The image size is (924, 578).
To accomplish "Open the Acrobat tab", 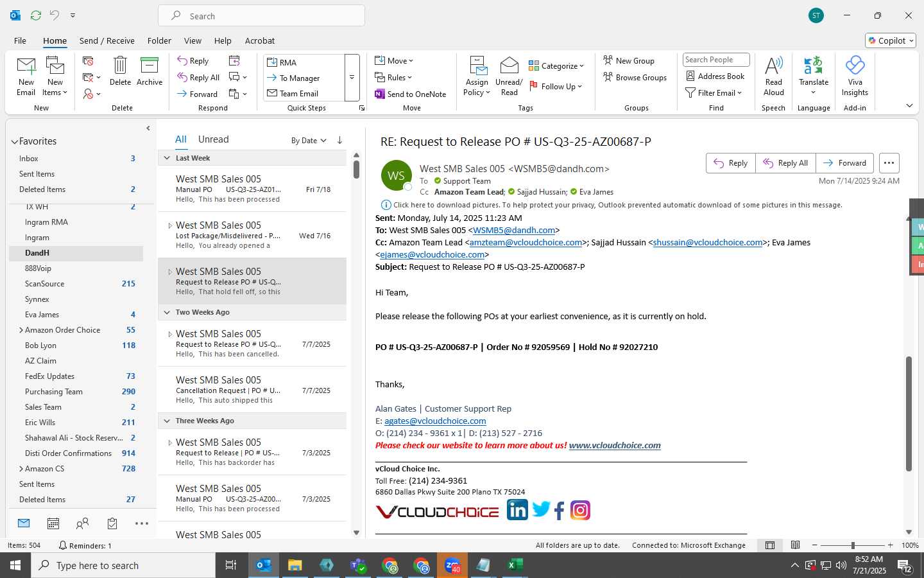I will click(x=260, y=40).
